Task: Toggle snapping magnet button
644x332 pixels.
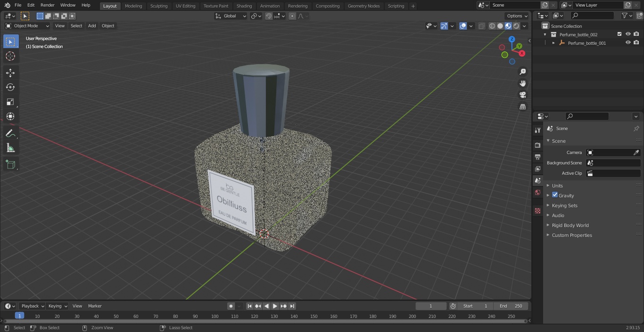Action: coord(269,16)
